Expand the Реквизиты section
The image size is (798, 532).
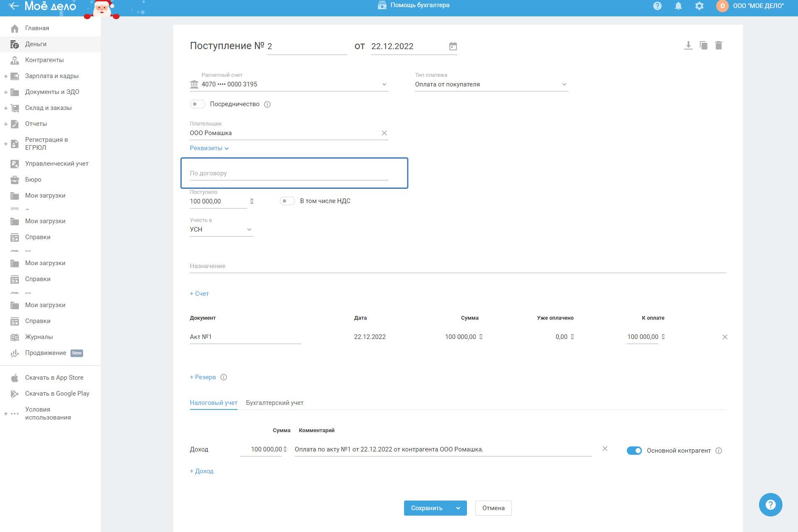209,148
